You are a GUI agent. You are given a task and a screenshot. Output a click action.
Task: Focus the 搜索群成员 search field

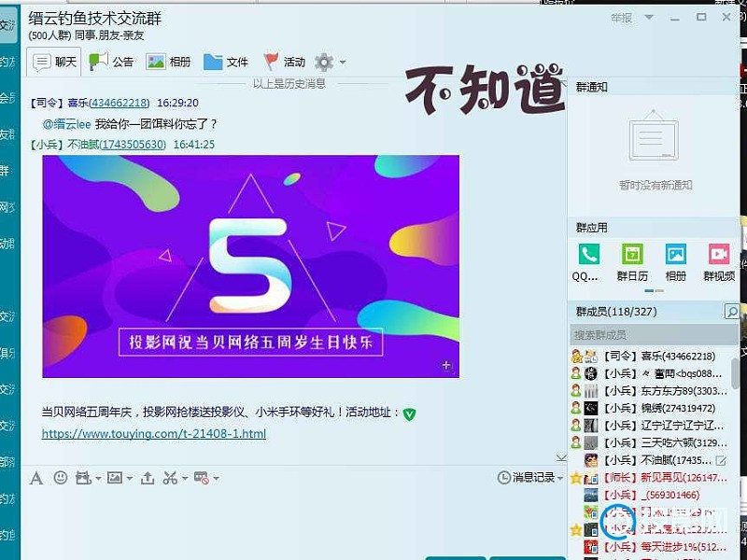(x=654, y=335)
